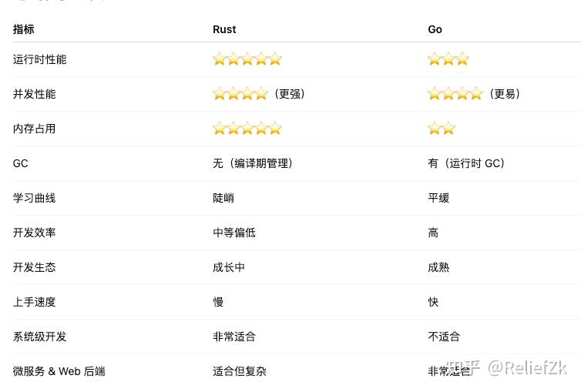This screenshot has height=392, width=581.
Task: Click Go's three-star runtime performance rating
Action: point(448,59)
